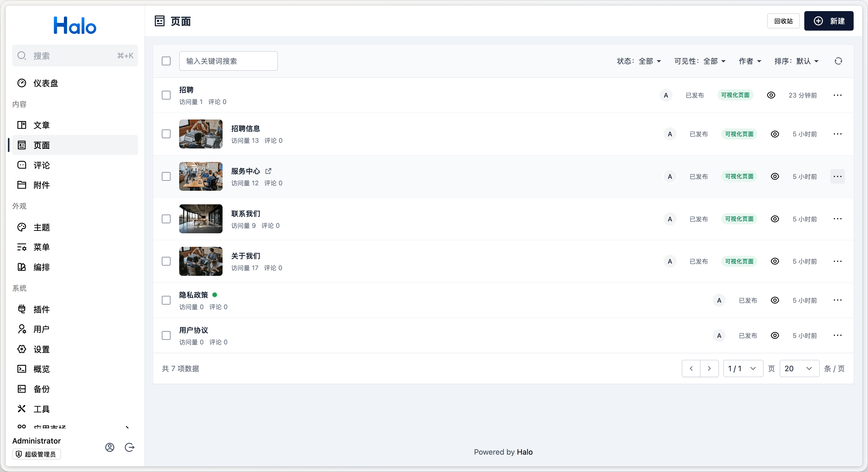Open more options for 招聘 row
The width and height of the screenshot is (868, 472).
click(837, 95)
